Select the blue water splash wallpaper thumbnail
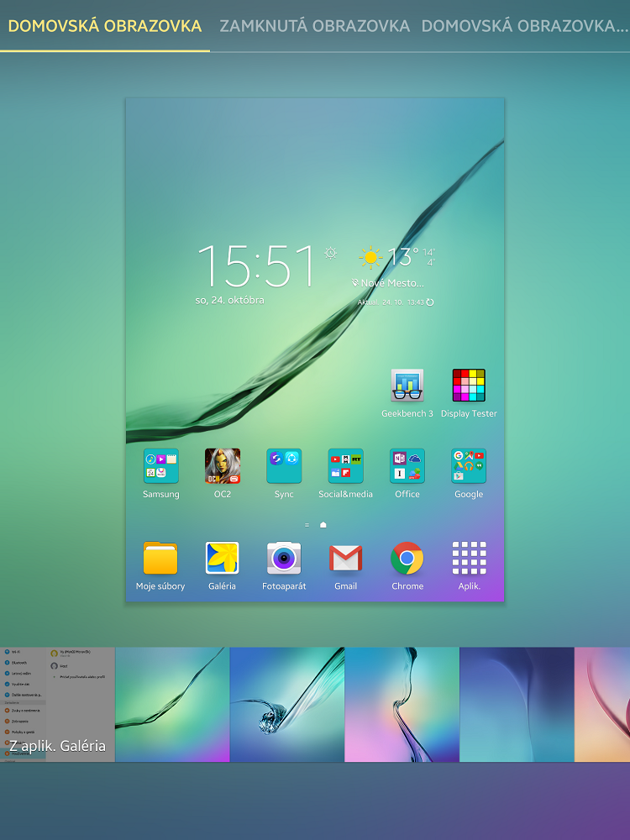 click(x=287, y=705)
